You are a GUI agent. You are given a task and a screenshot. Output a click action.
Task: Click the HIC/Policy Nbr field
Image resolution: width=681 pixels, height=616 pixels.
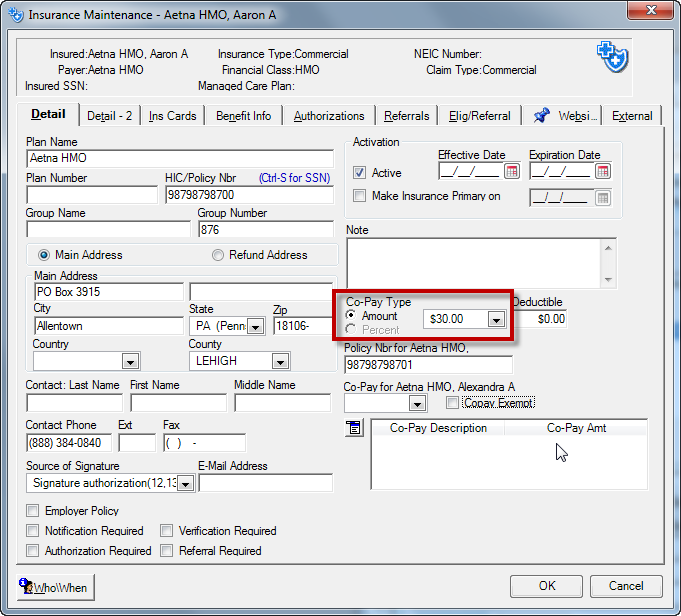point(249,195)
